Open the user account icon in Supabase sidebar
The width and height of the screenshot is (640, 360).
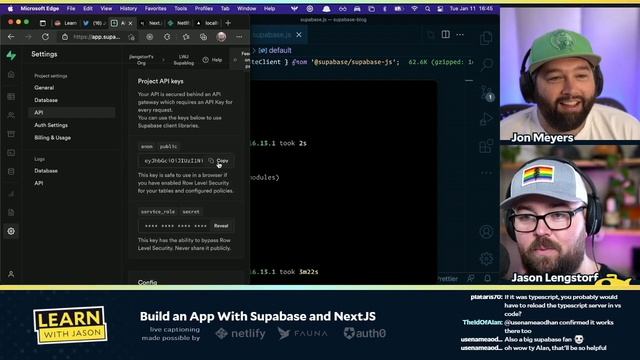[11, 274]
